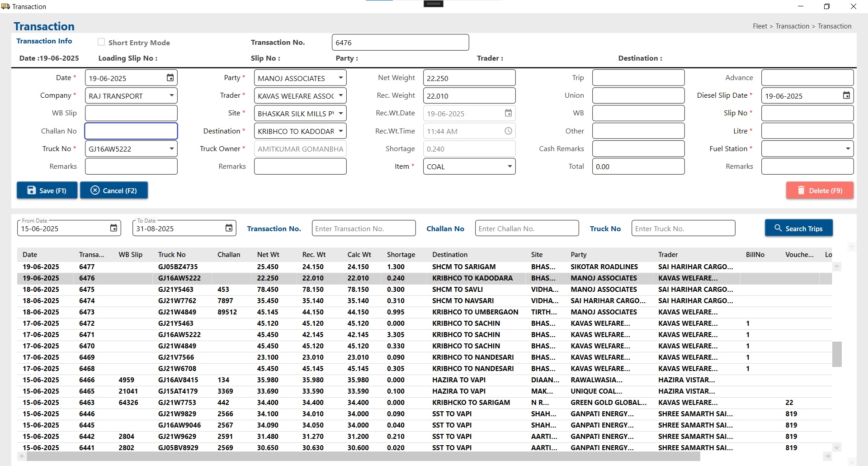
Task: Click Fleet breadcrumb link
Action: coord(760,26)
